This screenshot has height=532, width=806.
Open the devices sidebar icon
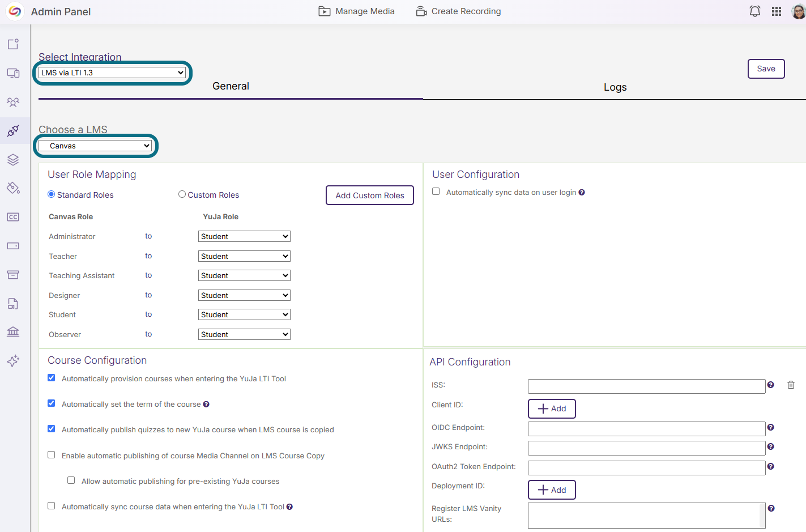(x=13, y=73)
